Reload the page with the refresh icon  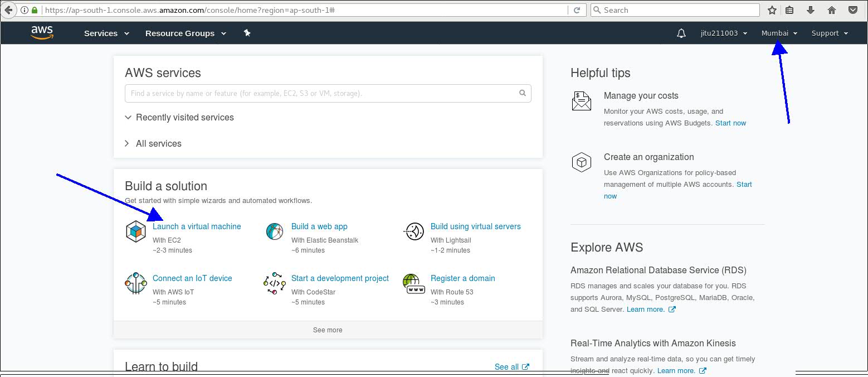[577, 10]
